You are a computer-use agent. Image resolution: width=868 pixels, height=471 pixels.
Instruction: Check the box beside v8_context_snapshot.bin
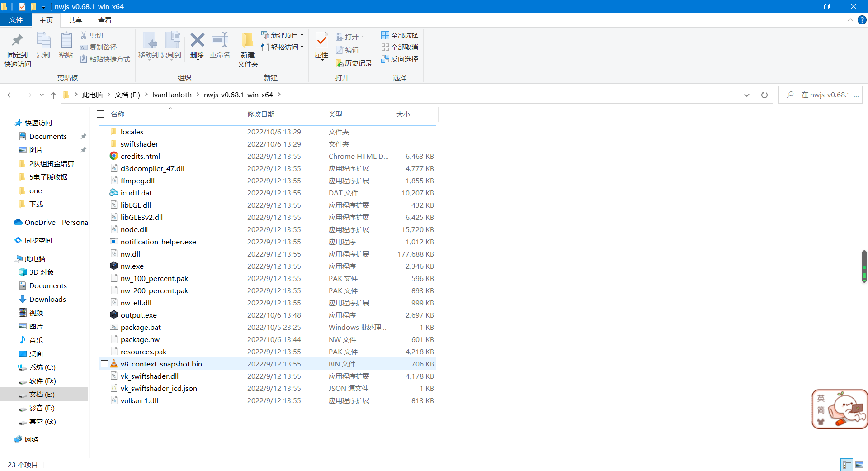click(104, 364)
